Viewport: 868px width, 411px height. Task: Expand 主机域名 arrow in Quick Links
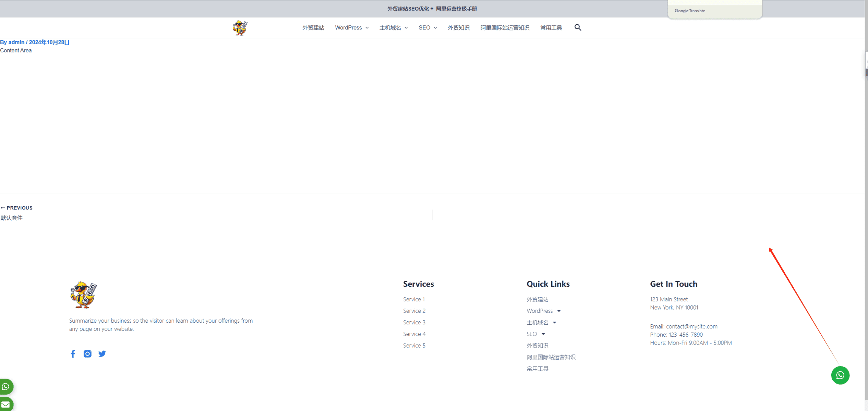(x=554, y=323)
